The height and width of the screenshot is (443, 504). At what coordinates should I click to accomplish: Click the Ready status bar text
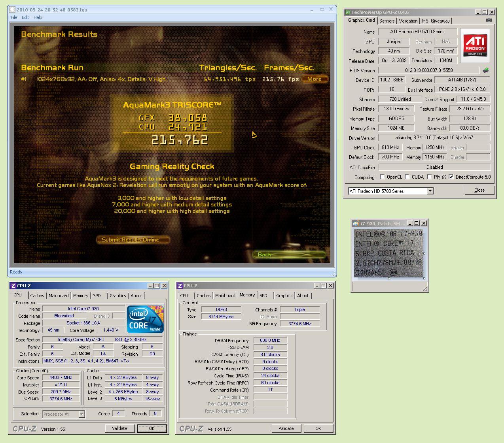point(17,272)
